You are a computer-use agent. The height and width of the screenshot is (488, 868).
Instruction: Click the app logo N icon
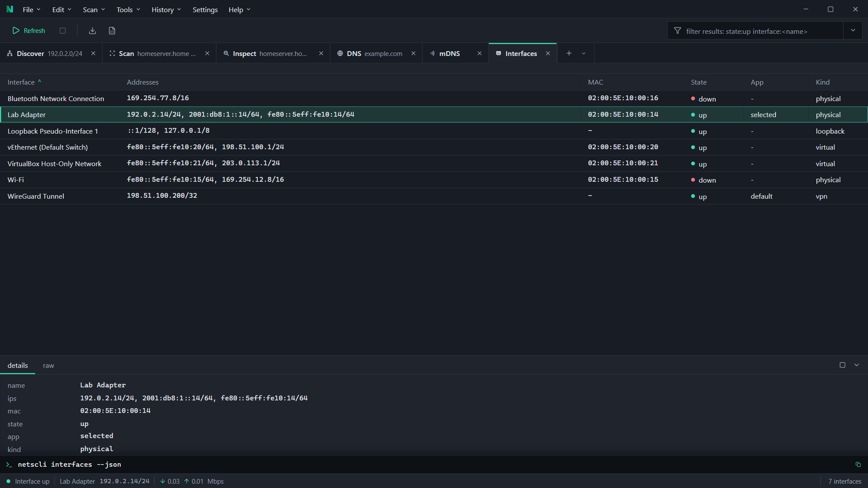click(10, 9)
